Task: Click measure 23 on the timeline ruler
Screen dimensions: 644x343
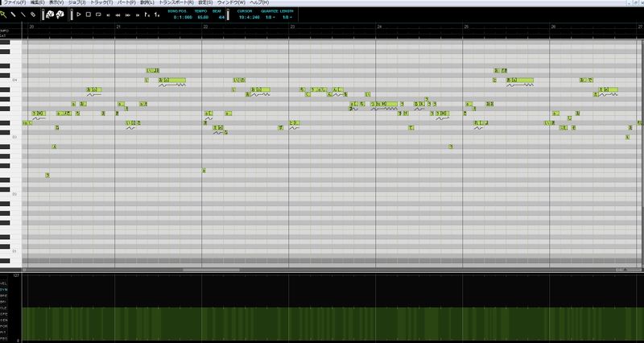Action: click(x=292, y=27)
